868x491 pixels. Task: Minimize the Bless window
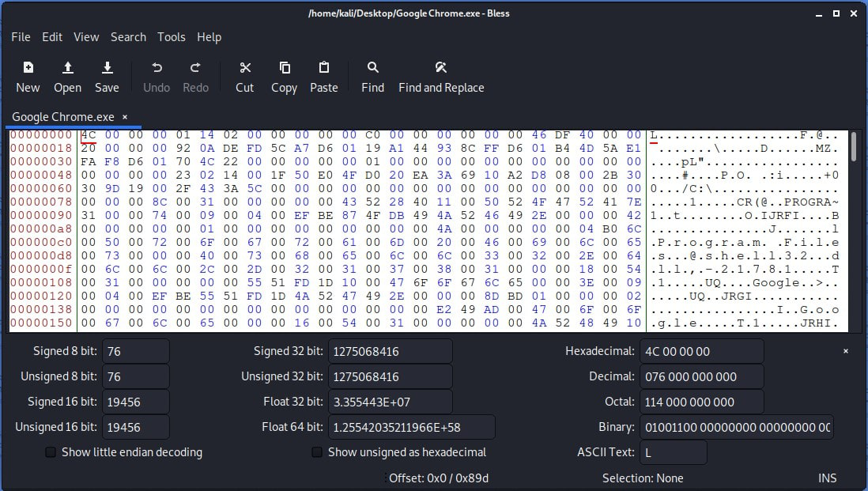(819, 13)
